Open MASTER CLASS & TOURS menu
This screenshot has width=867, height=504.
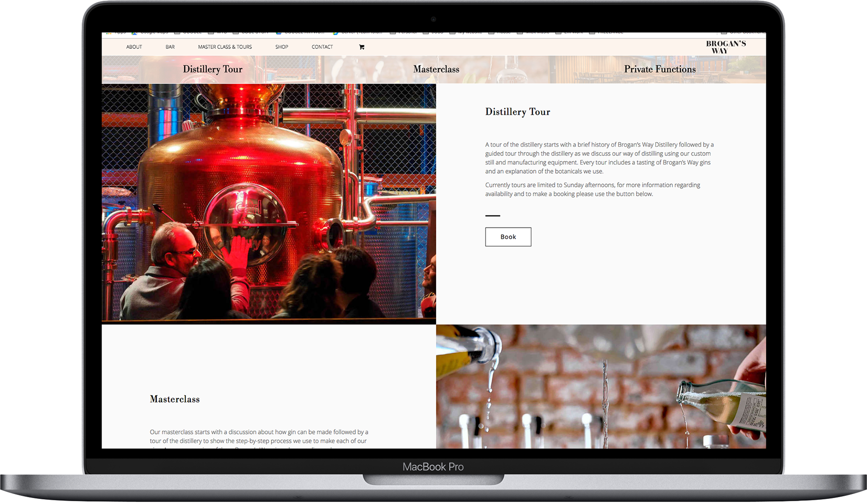coord(225,47)
